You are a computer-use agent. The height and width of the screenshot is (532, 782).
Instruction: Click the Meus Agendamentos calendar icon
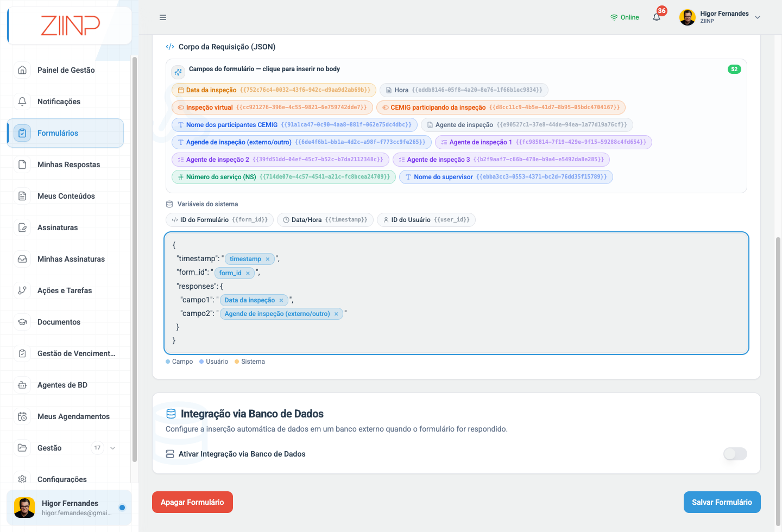click(22, 416)
